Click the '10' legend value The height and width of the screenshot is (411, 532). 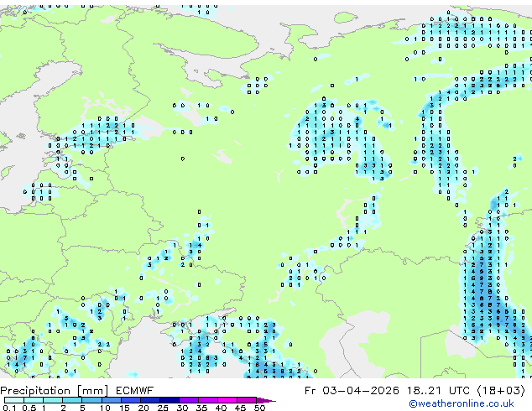point(105,408)
